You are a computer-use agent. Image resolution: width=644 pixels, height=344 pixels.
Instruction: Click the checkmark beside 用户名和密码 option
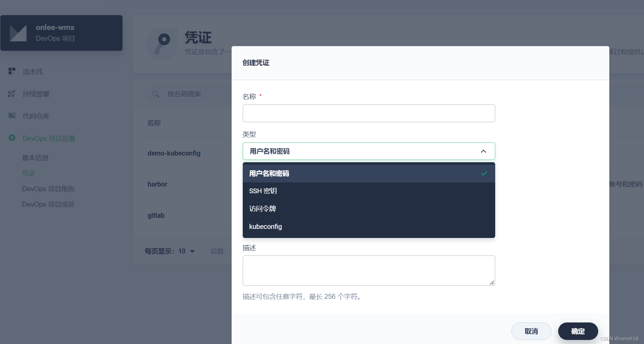tap(484, 173)
